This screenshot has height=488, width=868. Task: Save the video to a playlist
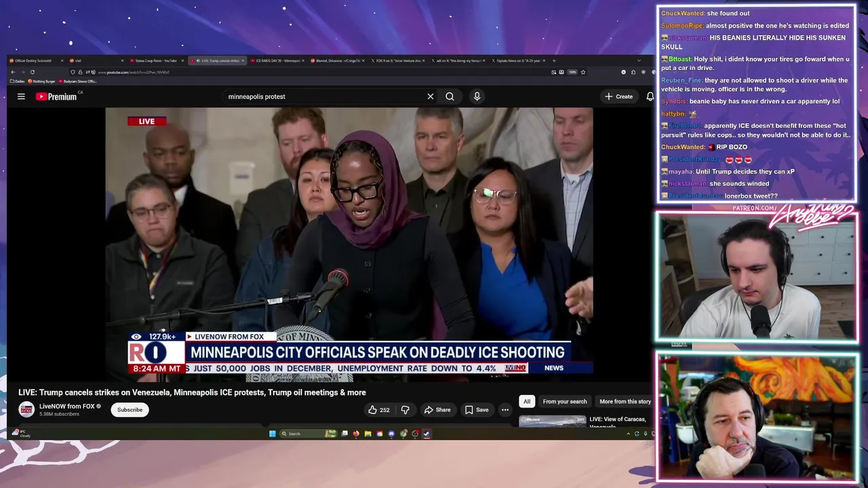[476, 409]
